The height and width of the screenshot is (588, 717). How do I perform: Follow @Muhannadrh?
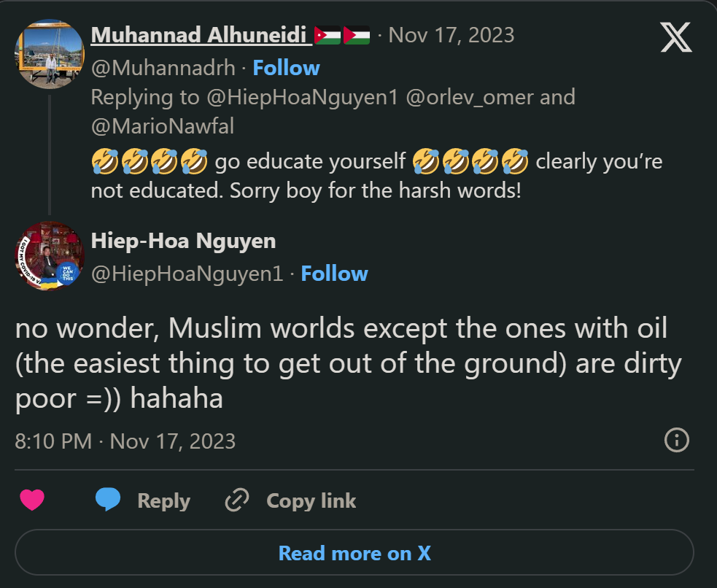pos(286,67)
